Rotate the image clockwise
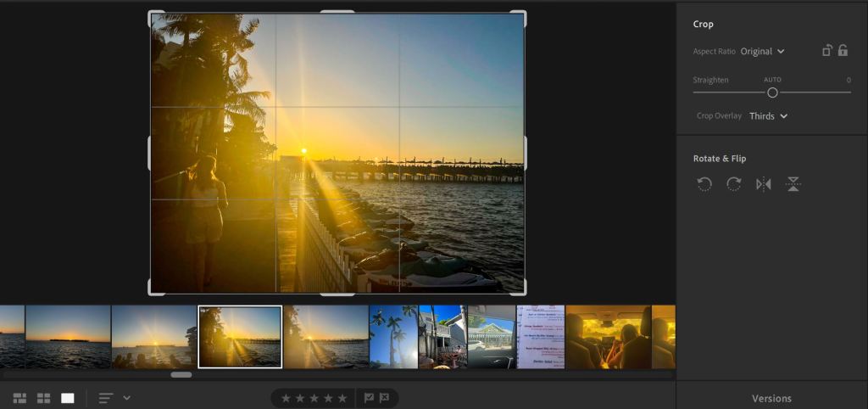 (734, 184)
